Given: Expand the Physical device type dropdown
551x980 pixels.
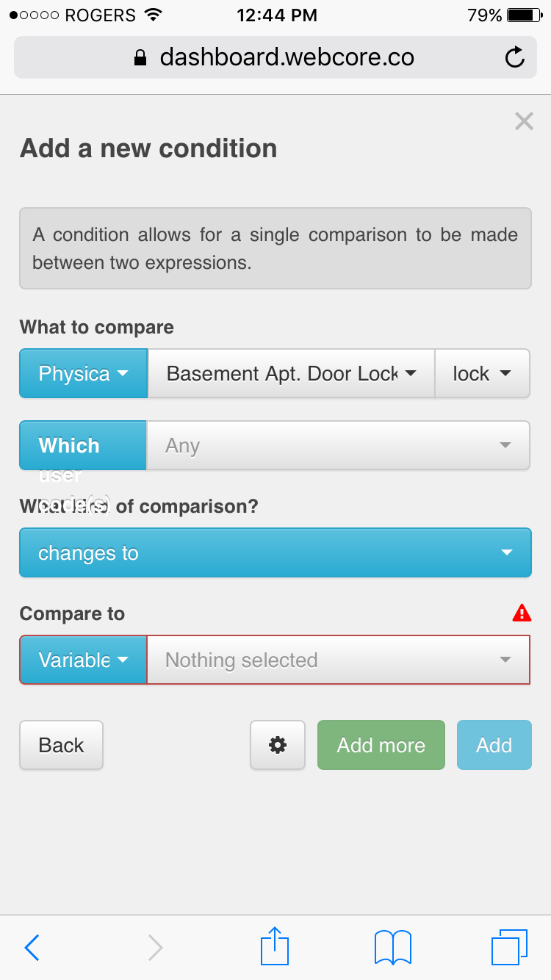Looking at the screenshot, I should tap(84, 373).
